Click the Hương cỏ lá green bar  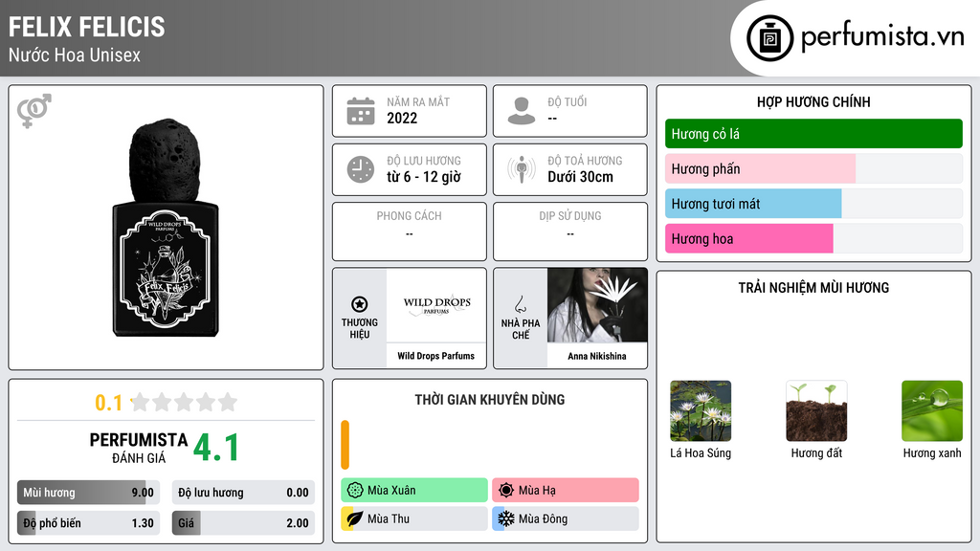(813, 134)
